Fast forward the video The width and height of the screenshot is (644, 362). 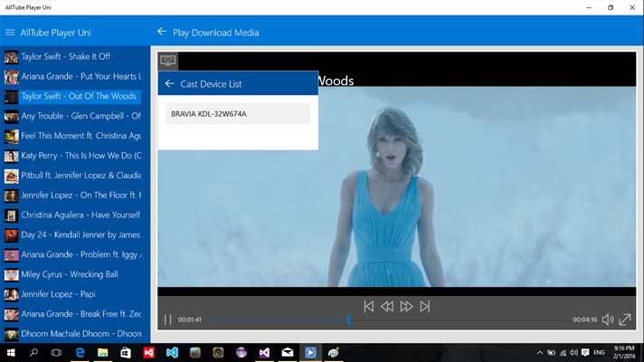(406, 307)
